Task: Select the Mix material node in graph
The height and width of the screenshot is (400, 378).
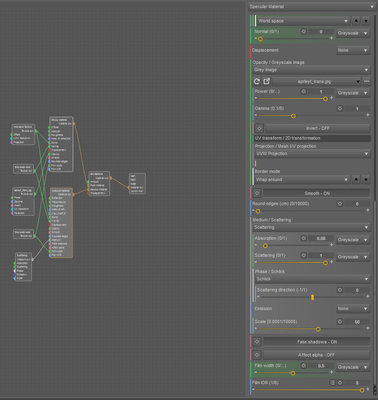Action: pyautogui.click(x=99, y=183)
